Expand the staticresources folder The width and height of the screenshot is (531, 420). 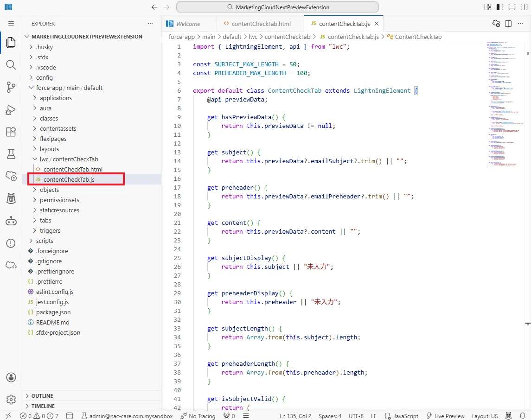point(91,210)
